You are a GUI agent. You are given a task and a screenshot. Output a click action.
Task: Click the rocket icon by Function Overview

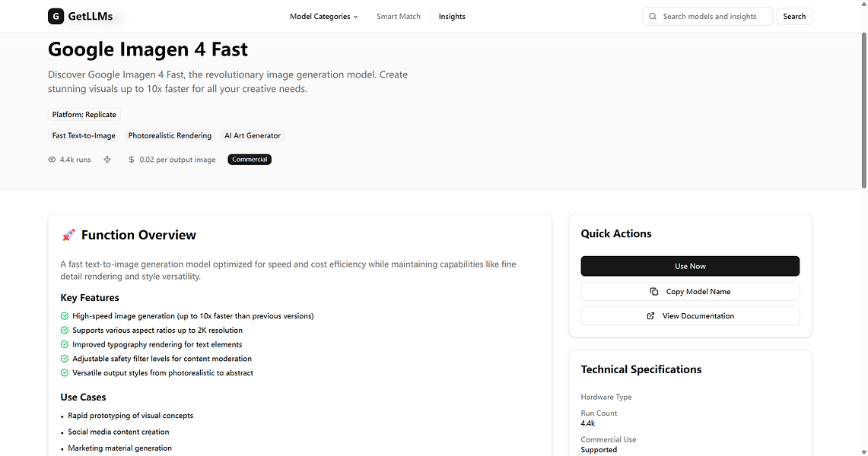[68, 236]
